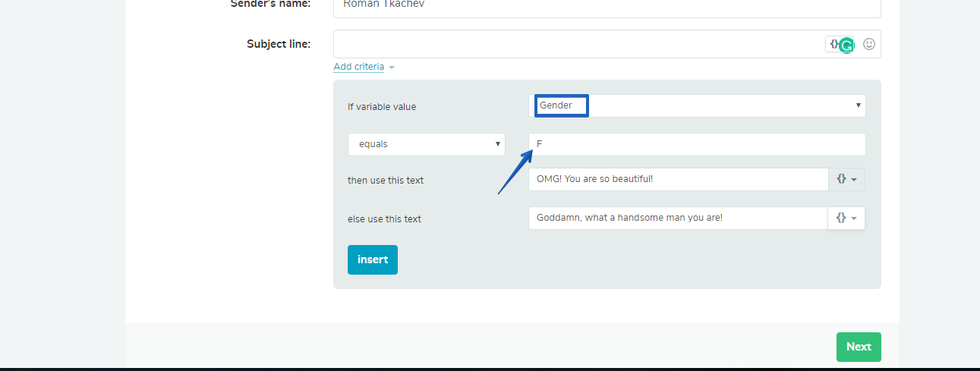Click the braces icon beside 'else use this text'
The width and height of the screenshot is (980, 371).
pos(841,218)
